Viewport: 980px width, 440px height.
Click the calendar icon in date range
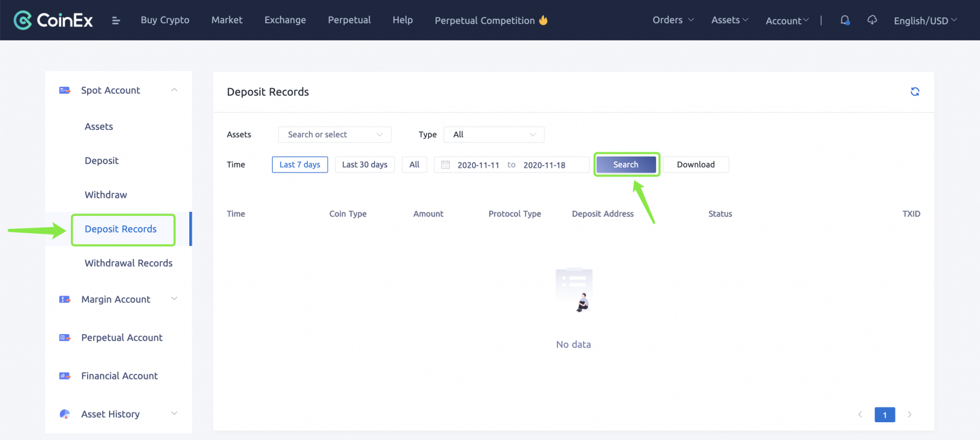(445, 165)
